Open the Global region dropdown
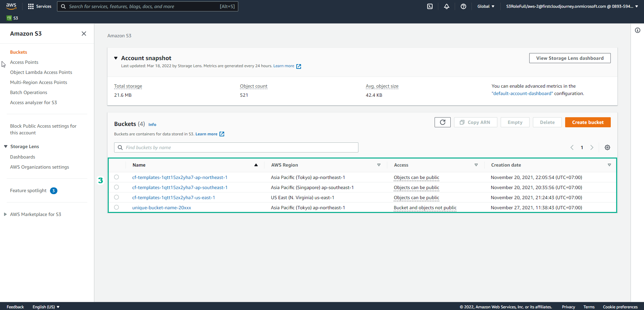 pos(486,6)
